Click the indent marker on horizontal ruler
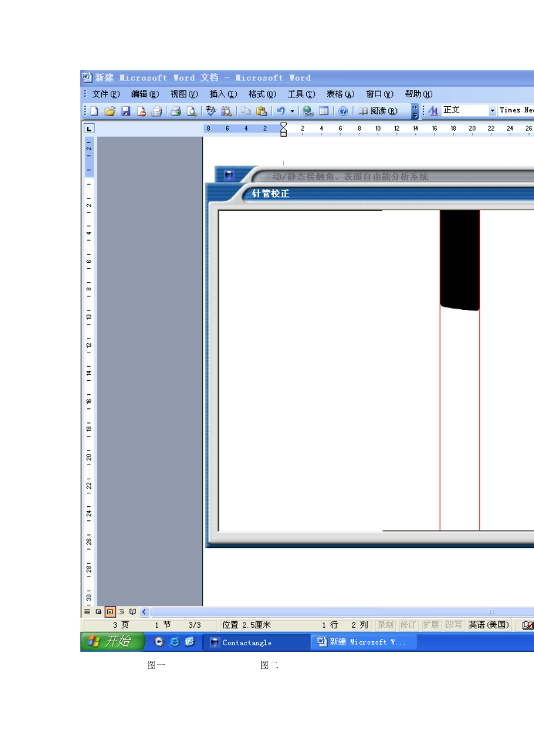This screenshot has width=534, height=756. [284, 129]
